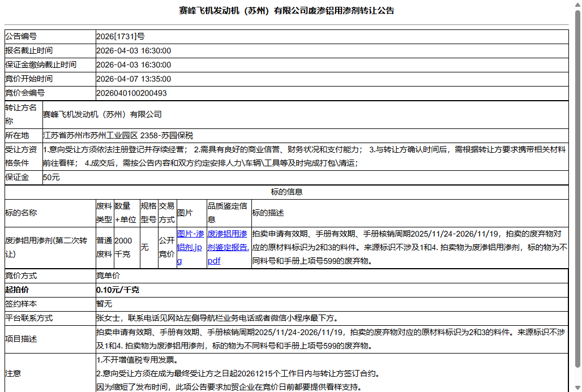Click note 2 about signing the contract
The width and height of the screenshot is (582, 392).
(x=238, y=373)
